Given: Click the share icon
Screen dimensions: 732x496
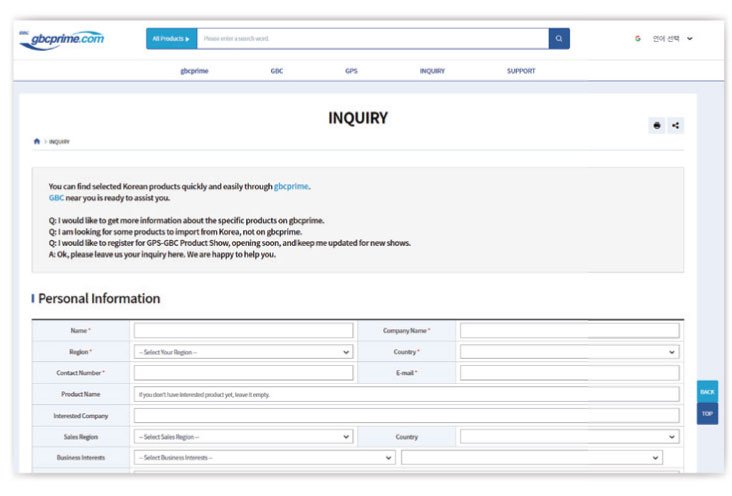Looking at the screenshot, I should (x=676, y=125).
